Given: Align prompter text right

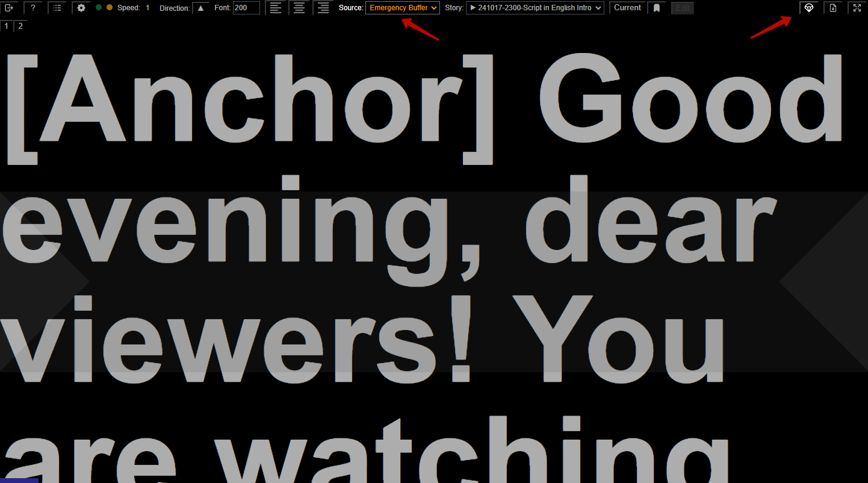Looking at the screenshot, I should 323,8.
